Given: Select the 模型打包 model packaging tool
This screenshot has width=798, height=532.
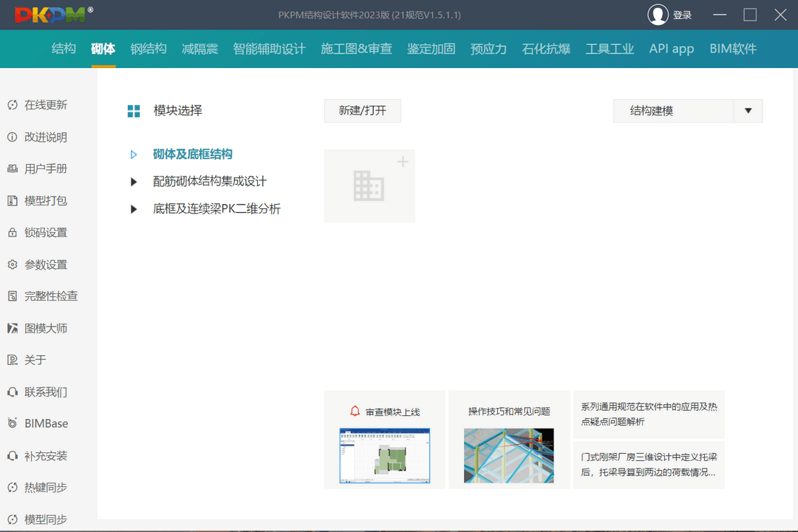Looking at the screenshot, I should tap(44, 200).
